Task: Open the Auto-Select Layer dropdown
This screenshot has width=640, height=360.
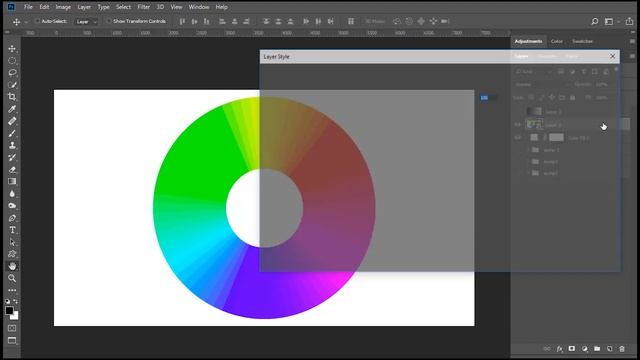Action: (86, 22)
